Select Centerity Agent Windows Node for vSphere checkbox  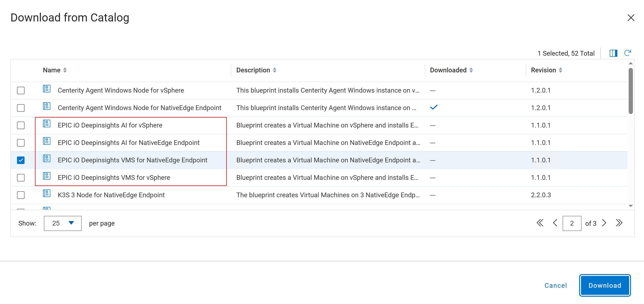pyautogui.click(x=21, y=90)
